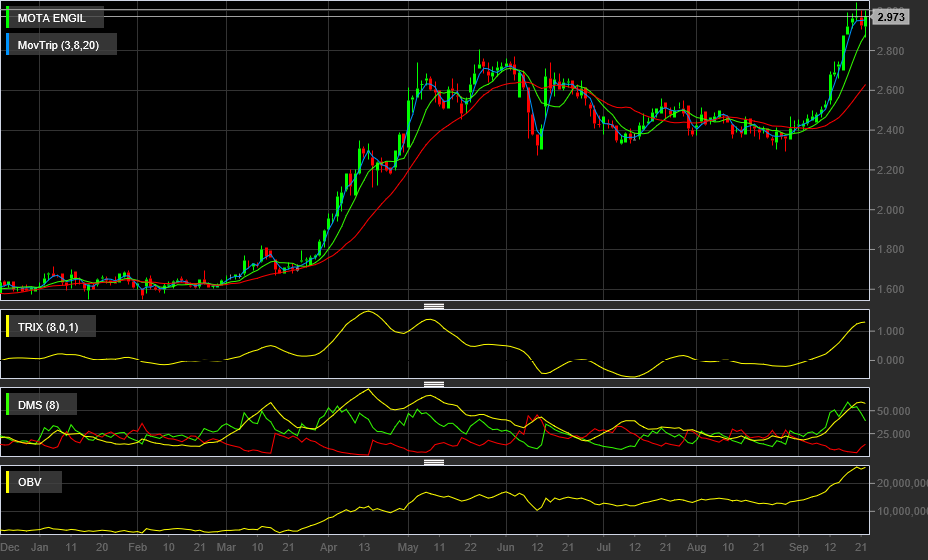Click the Apr label on date axis

[330, 548]
